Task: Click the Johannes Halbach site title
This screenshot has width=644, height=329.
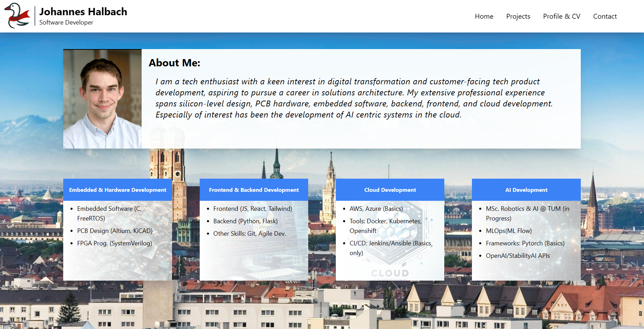Action: tap(83, 11)
